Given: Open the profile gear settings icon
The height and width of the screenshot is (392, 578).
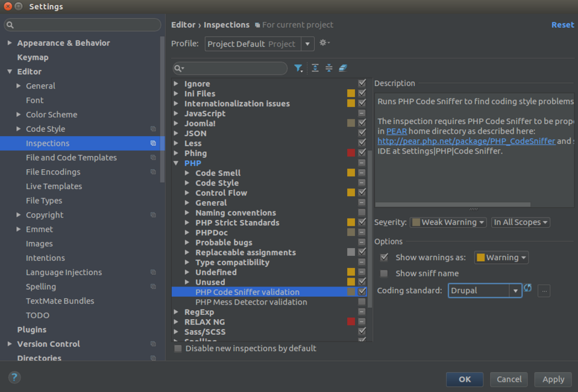Looking at the screenshot, I should click(x=324, y=43).
